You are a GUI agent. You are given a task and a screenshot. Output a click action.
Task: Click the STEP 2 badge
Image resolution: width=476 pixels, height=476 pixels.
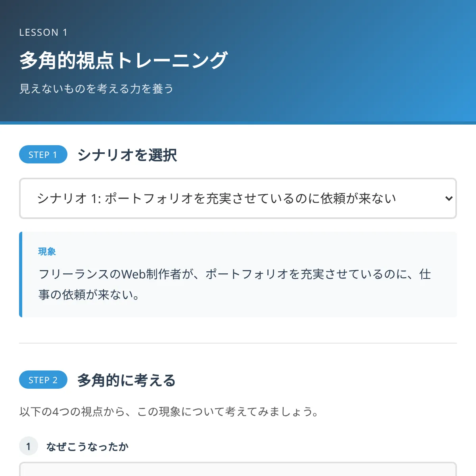tap(43, 380)
